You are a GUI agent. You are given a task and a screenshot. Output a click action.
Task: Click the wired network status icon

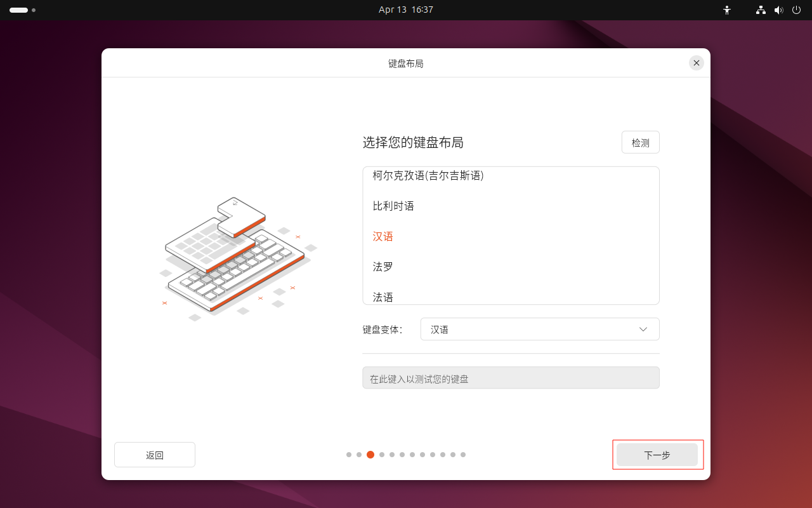click(x=761, y=10)
